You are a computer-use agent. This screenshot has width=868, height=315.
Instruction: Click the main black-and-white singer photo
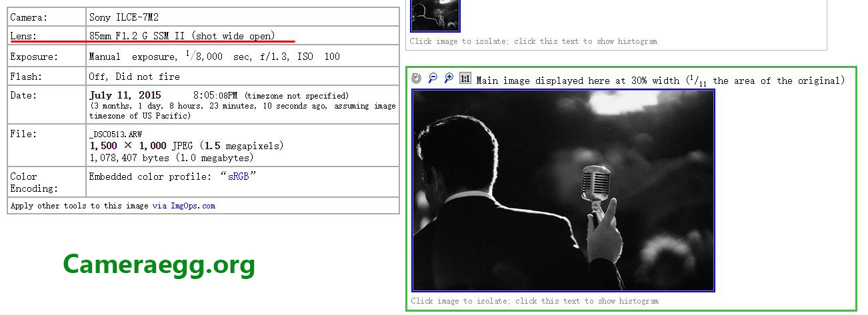pyautogui.click(x=563, y=190)
